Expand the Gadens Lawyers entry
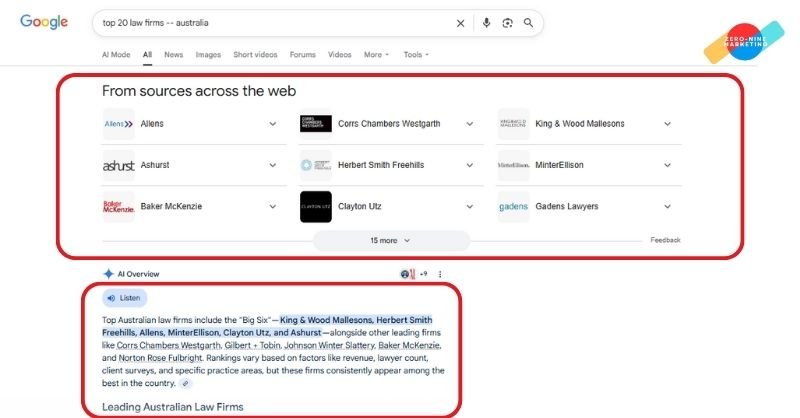The height and width of the screenshot is (418, 800). (x=667, y=207)
